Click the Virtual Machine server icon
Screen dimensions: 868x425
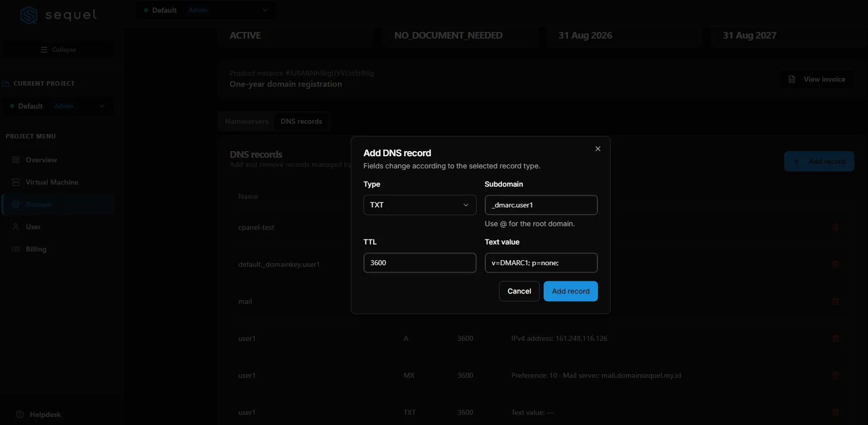pos(16,182)
